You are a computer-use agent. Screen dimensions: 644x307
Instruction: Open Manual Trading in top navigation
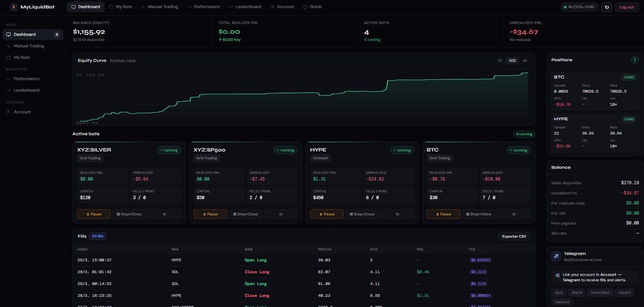[159, 7]
